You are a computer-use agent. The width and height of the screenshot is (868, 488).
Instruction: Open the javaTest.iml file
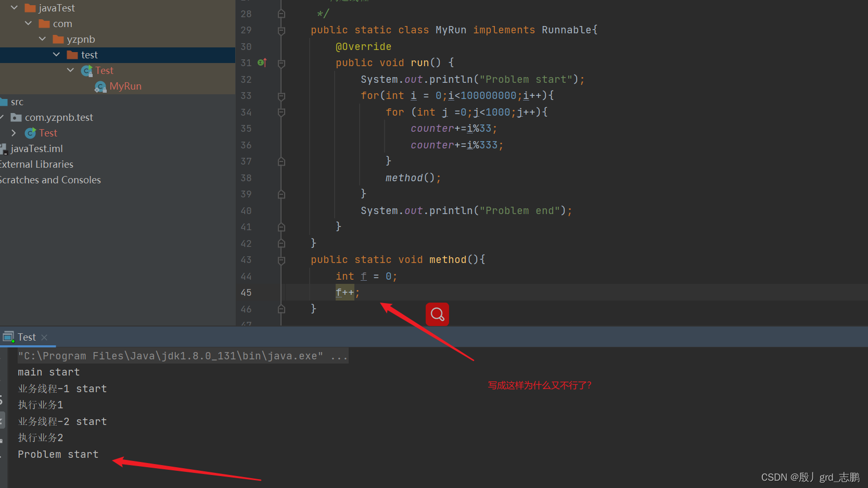coord(36,148)
